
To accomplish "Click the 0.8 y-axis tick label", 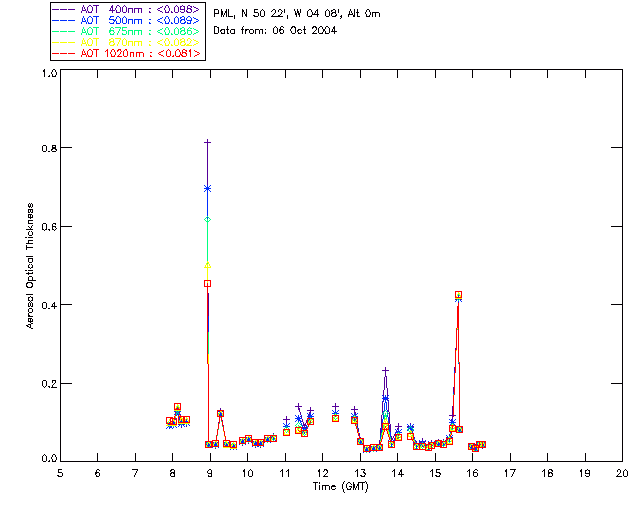I will pyautogui.click(x=49, y=148).
